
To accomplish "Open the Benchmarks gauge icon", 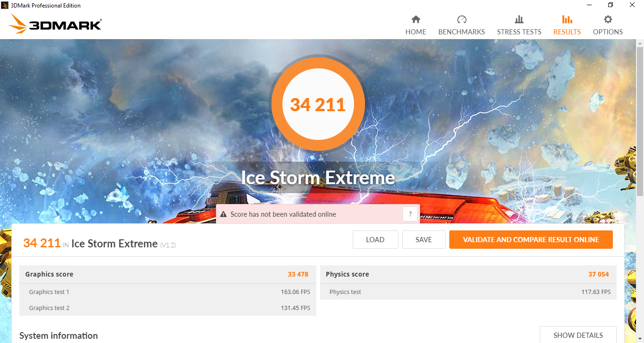I will coord(462,19).
